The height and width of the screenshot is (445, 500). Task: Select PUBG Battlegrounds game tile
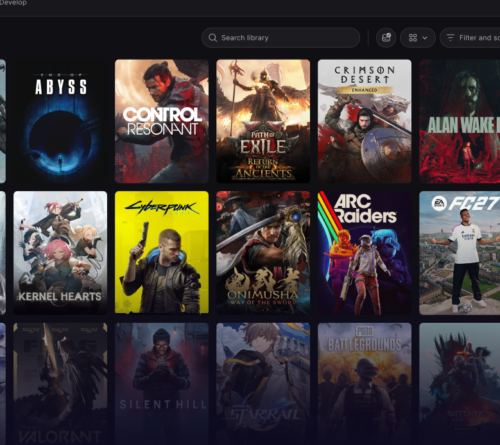pyautogui.click(x=364, y=384)
